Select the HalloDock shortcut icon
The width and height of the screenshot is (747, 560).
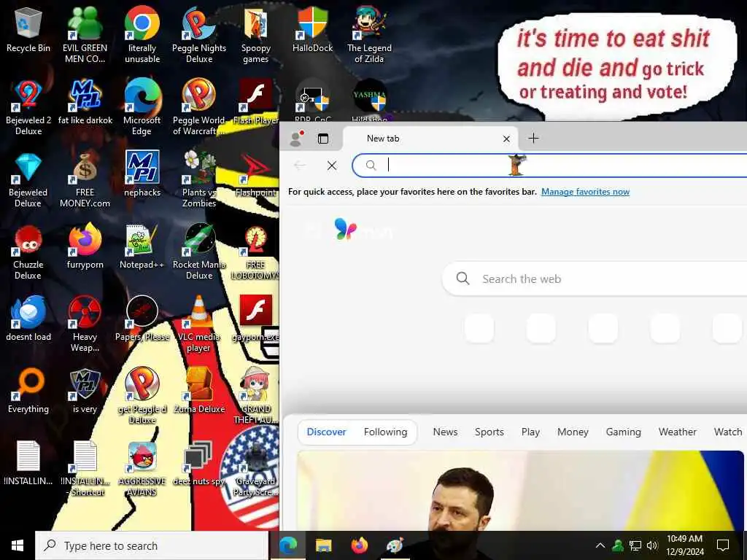312,31
